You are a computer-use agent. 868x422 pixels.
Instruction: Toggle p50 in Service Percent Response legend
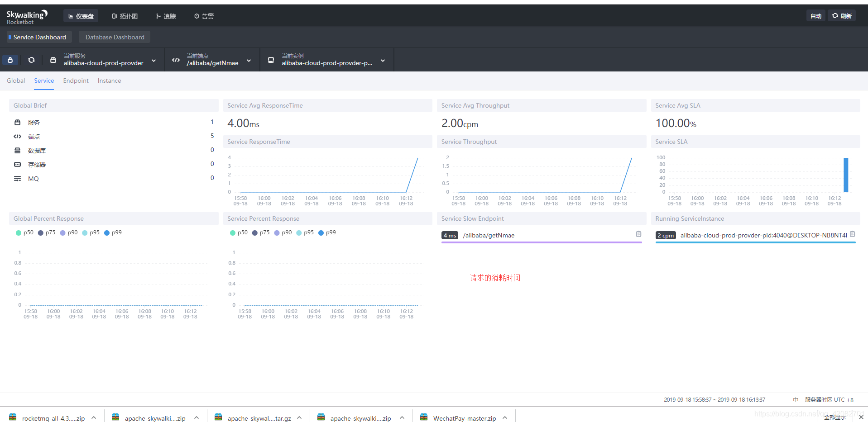pyautogui.click(x=239, y=232)
